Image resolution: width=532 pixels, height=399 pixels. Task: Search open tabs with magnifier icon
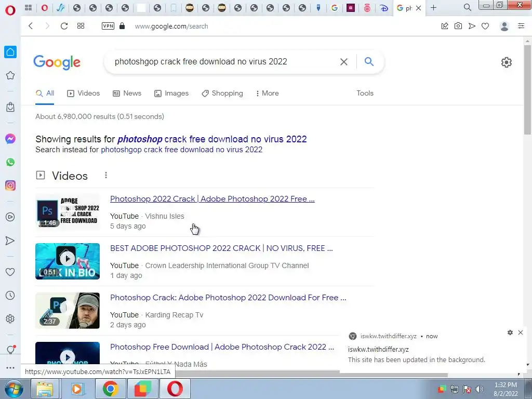(467, 7)
